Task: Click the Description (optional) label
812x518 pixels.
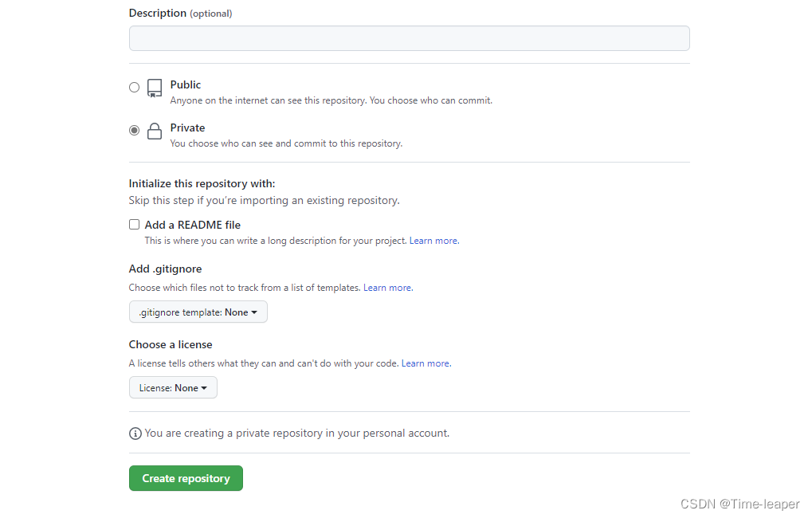Action: [180, 13]
